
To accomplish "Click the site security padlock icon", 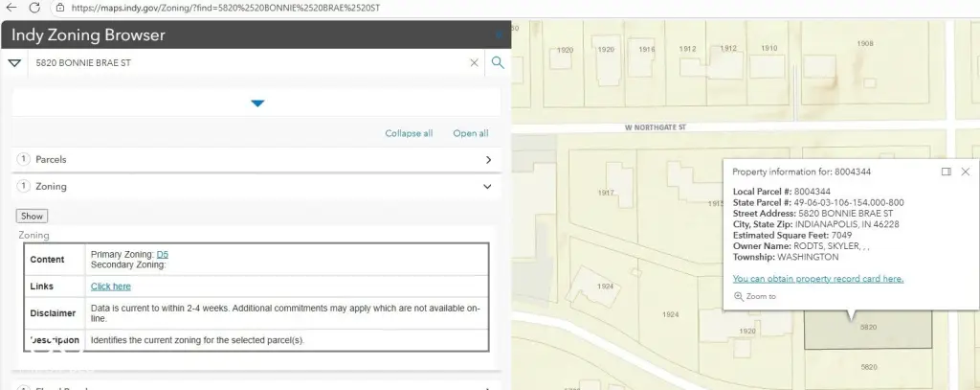I will 59,7.
